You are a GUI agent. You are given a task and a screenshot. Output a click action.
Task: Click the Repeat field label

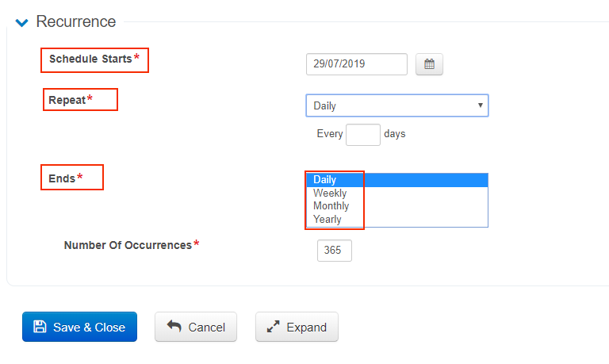(x=67, y=100)
